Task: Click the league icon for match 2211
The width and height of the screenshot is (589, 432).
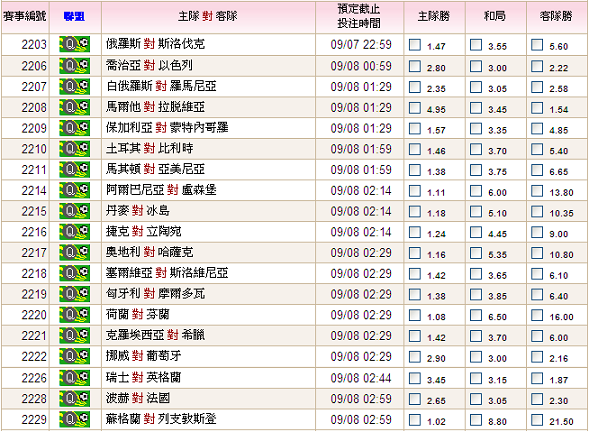Action: coord(74,169)
